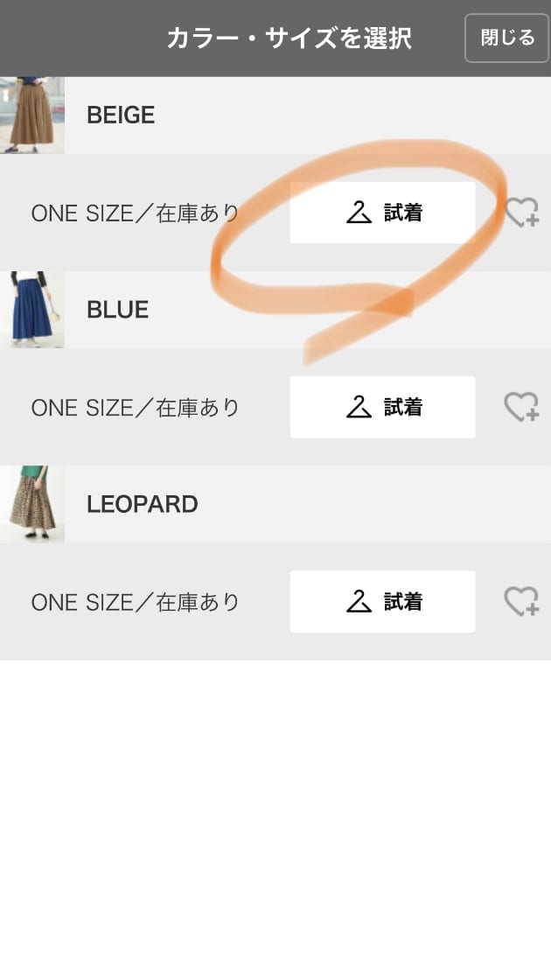The height and width of the screenshot is (980, 551).
Task: Tap the 試着 text for BEIGE
Action: click(403, 213)
